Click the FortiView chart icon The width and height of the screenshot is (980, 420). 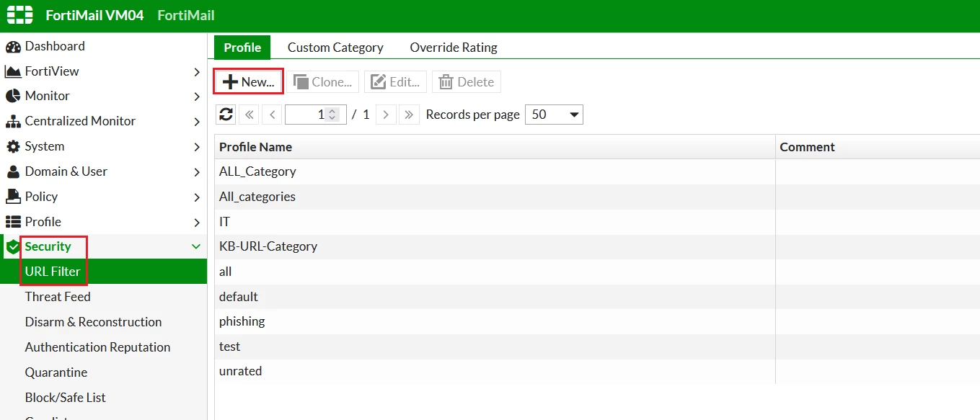[x=13, y=71]
